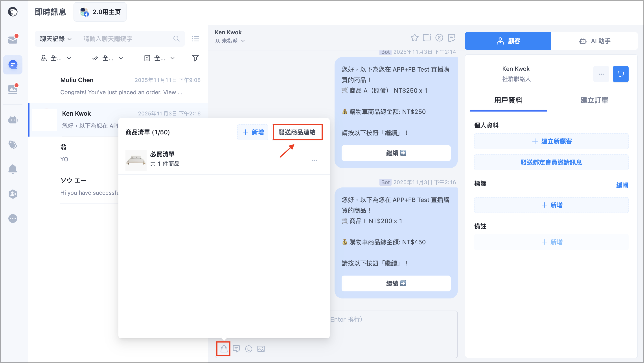
Task: Open the tags icon in left sidebar
Action: coord(13,144)
